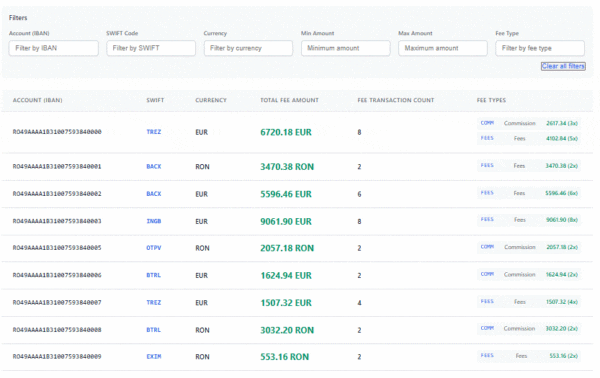The height and width of the screenshot is (378, 600).
Task: Click the 4102.84 (5x) fees value
Action: [562, 138]
